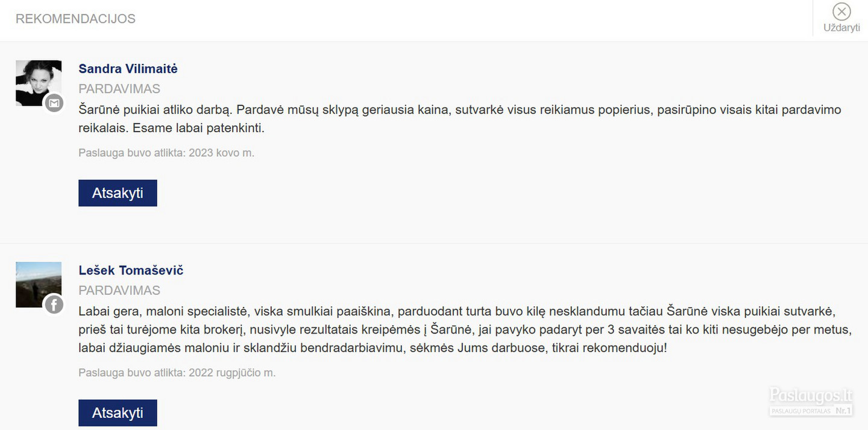The height and width of the screenshot is (430, 868).
Task: Reply to Lešek's review with Atsakyti
Action: point(118,413)
